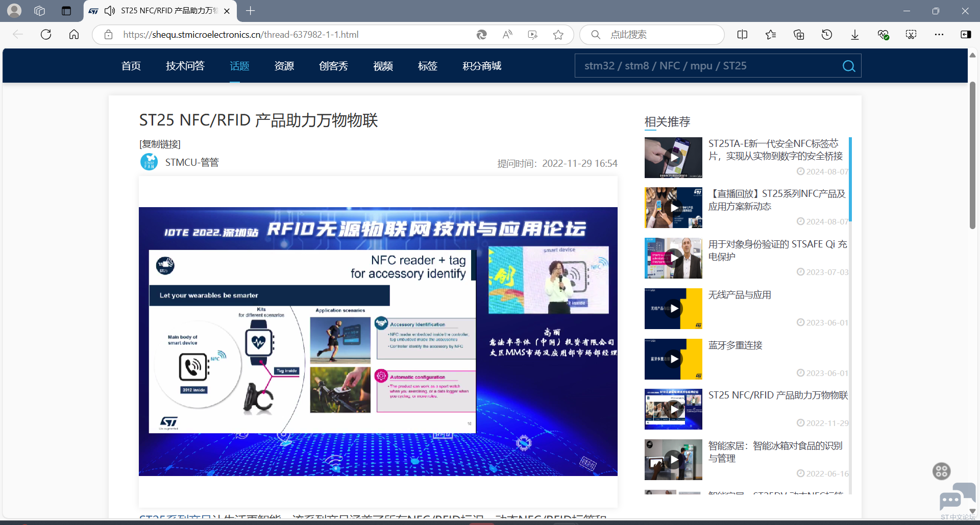
Task: Click the 复制链接 link
Action: [160, 144]
